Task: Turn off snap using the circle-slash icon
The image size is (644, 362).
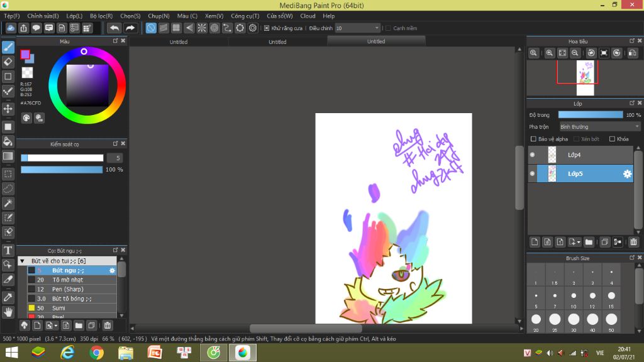Action: (151, 28)
